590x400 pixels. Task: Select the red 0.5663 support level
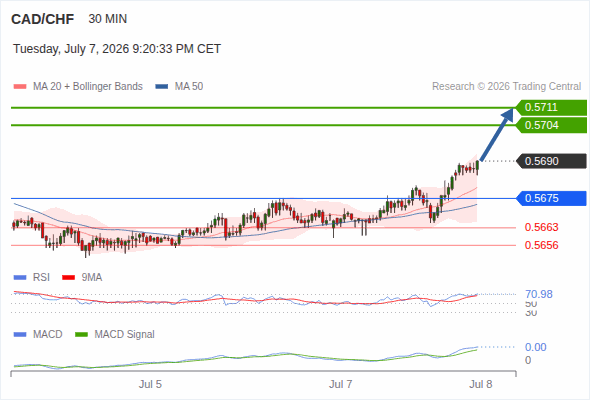click(541, 227)
